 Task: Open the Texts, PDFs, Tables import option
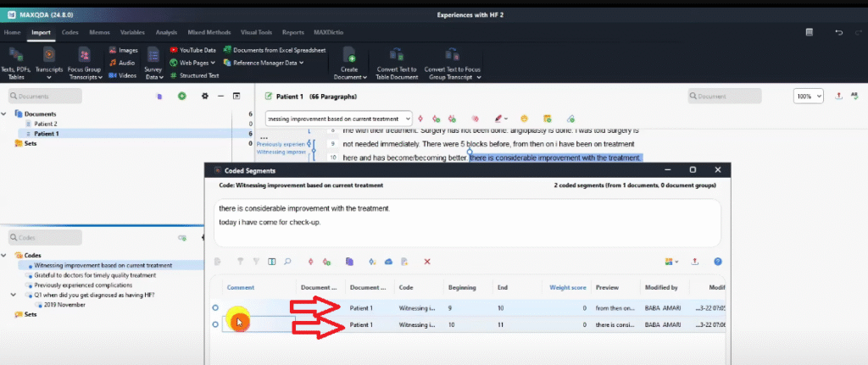[x=15, y=63]
